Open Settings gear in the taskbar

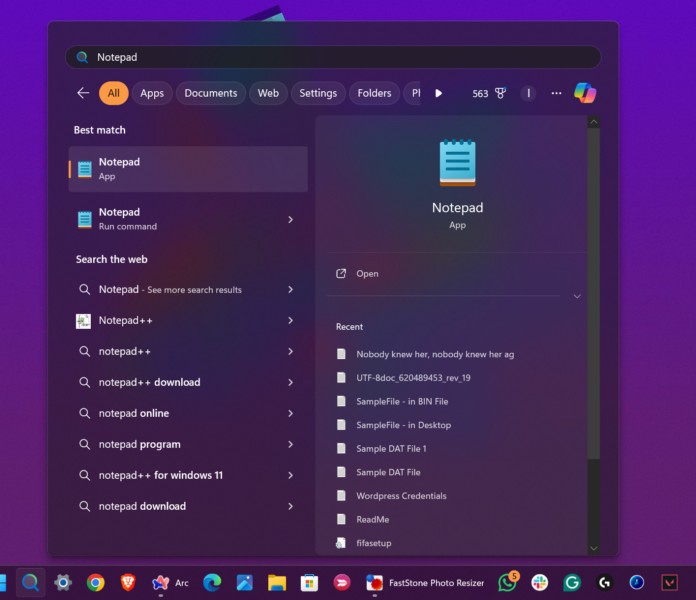tap(63, 582)
